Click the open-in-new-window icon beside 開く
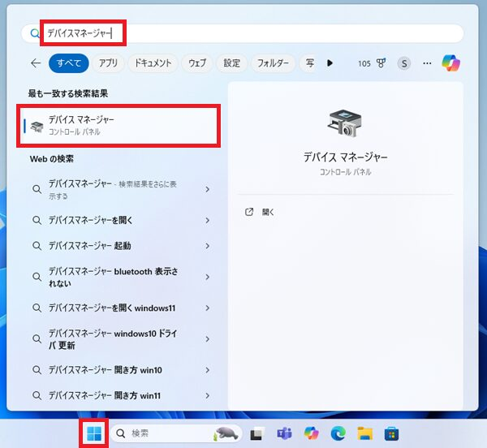Image resolution: width=487 pixels, height=448 pixels. (x=249, y=212)
